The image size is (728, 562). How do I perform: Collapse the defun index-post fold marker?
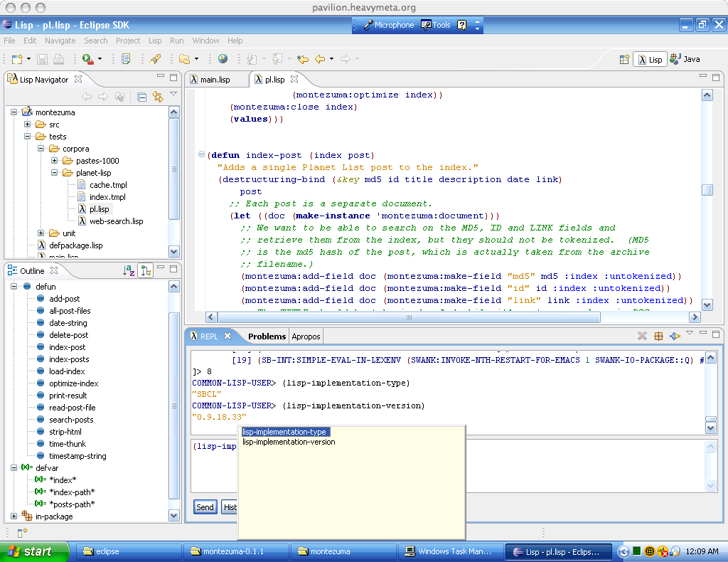[201, 154]
